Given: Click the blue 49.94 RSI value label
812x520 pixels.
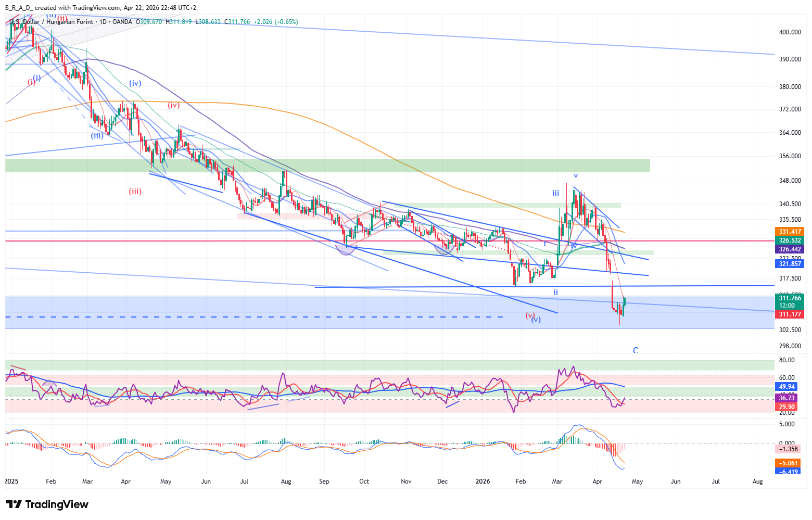Looking at the screenshot, I should (x=786, y=387).
